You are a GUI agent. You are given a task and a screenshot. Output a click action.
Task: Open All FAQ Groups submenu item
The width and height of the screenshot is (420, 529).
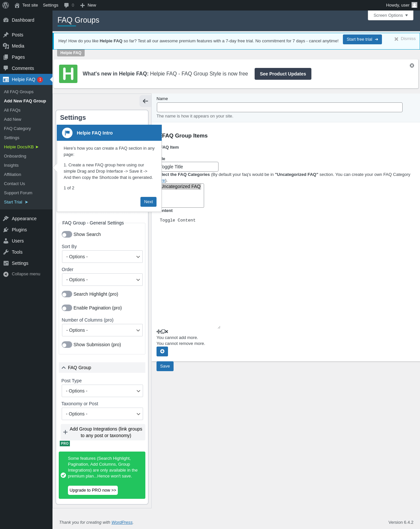coord(19,92)
